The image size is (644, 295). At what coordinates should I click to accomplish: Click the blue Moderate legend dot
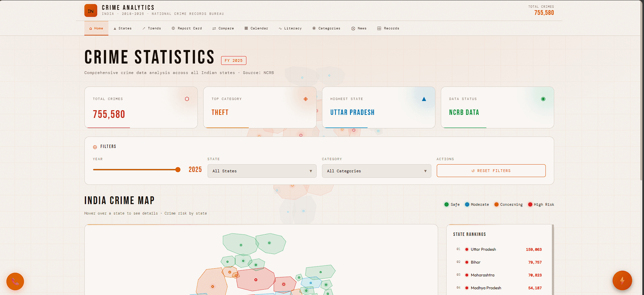467,204
